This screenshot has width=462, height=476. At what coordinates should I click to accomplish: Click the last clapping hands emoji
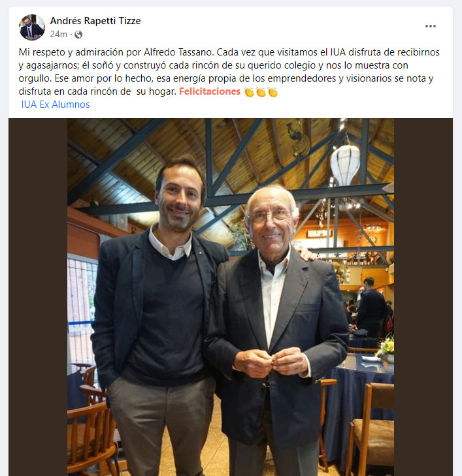[x=272, y=91]
